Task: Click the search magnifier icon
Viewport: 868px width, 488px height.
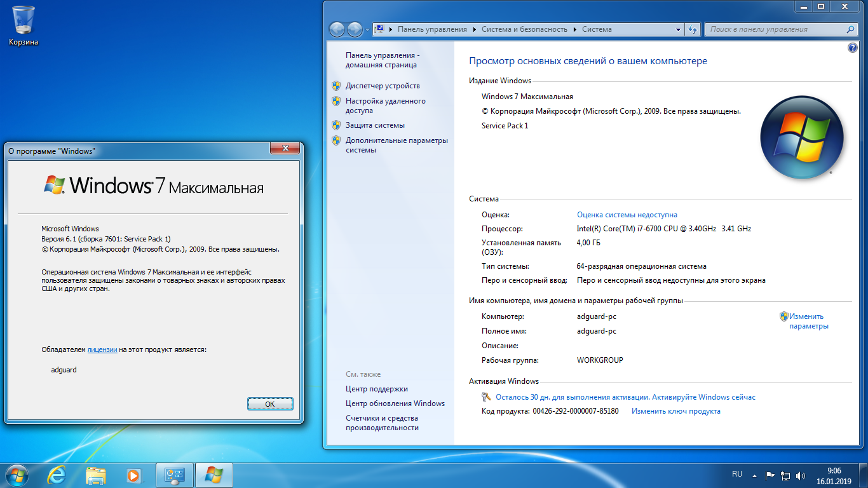Action: (x=851, y=29)
